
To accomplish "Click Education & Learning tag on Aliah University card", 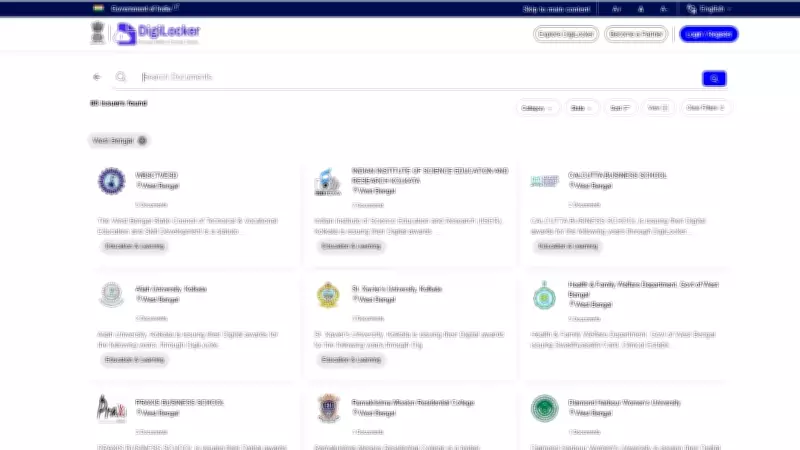I will click(x=135, y=360).
